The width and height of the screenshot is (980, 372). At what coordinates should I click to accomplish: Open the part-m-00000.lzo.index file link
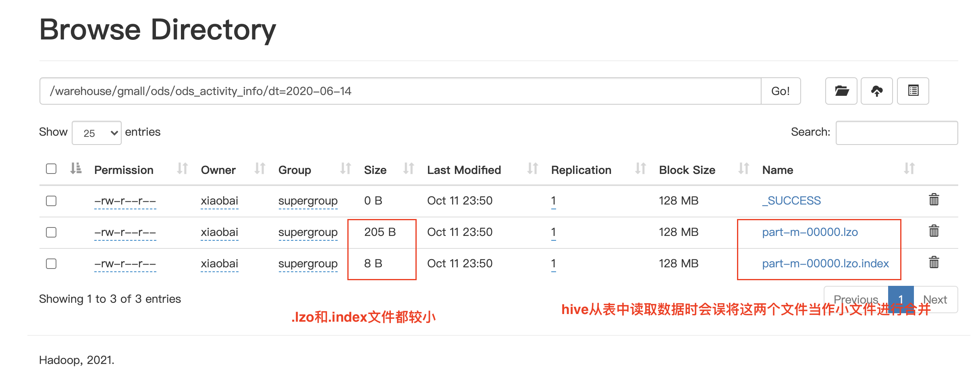tap(825, 263)
